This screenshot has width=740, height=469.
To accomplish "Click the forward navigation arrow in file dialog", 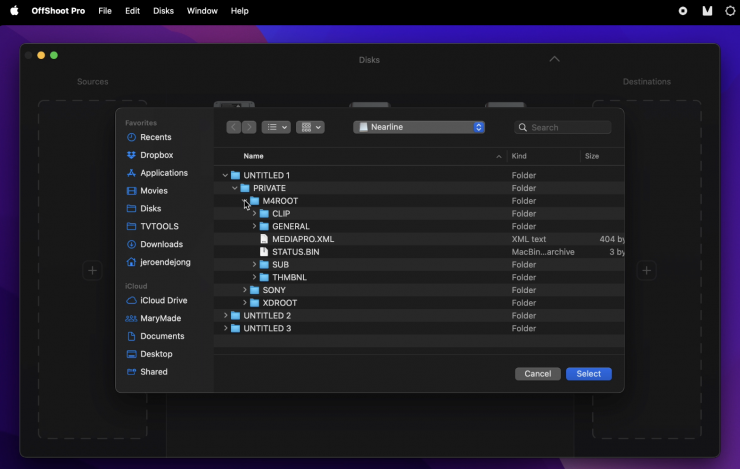I will coord(249,128).
